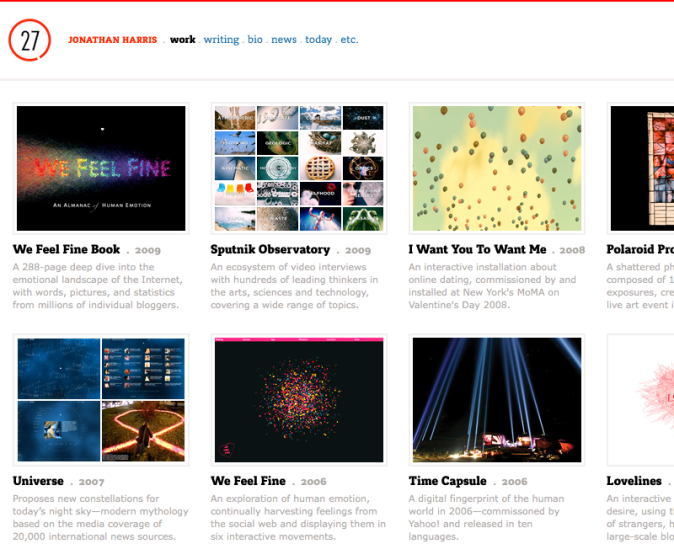The image size is (674, 560).
Task: Open the colorful dots We Feel Fine thumbnail
Action: coord(299,400)
